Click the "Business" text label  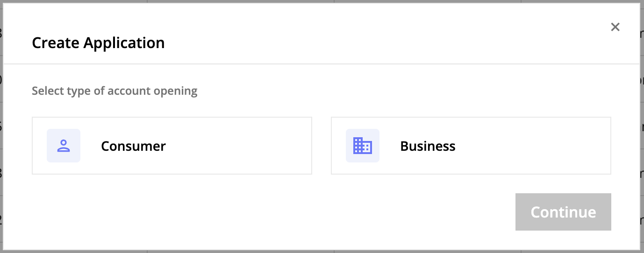[x=428, y=146]
